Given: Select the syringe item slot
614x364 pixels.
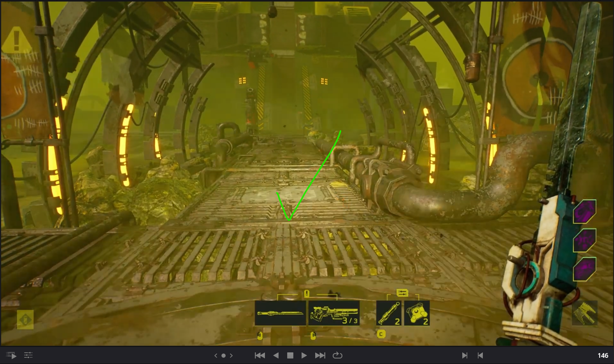Looking at the screenshot, I should 389,313.
